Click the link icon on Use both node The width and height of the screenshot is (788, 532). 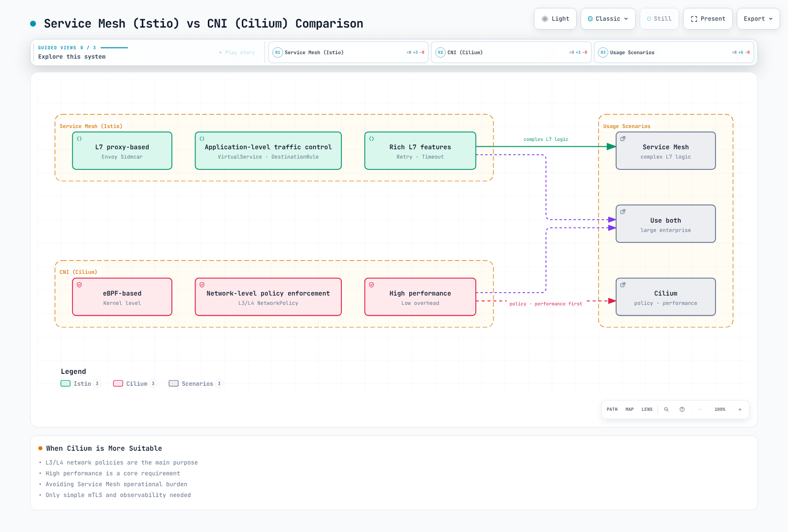[x=623, y=212]
